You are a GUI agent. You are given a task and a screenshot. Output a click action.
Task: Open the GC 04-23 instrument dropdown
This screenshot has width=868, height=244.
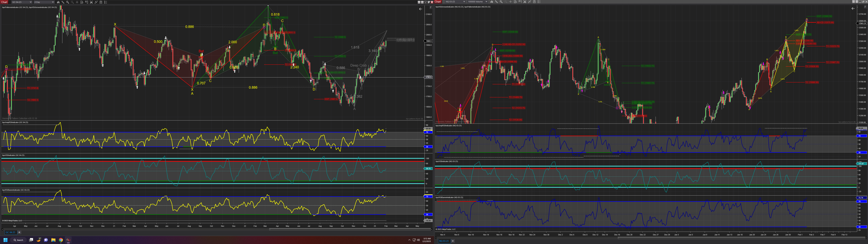coord(22,2)
